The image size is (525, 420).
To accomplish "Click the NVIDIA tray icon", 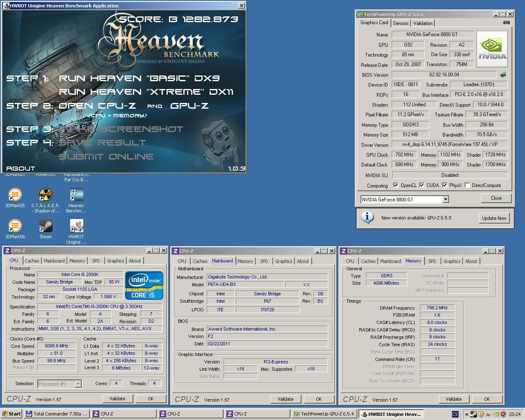I will click(x=496, y=414).
